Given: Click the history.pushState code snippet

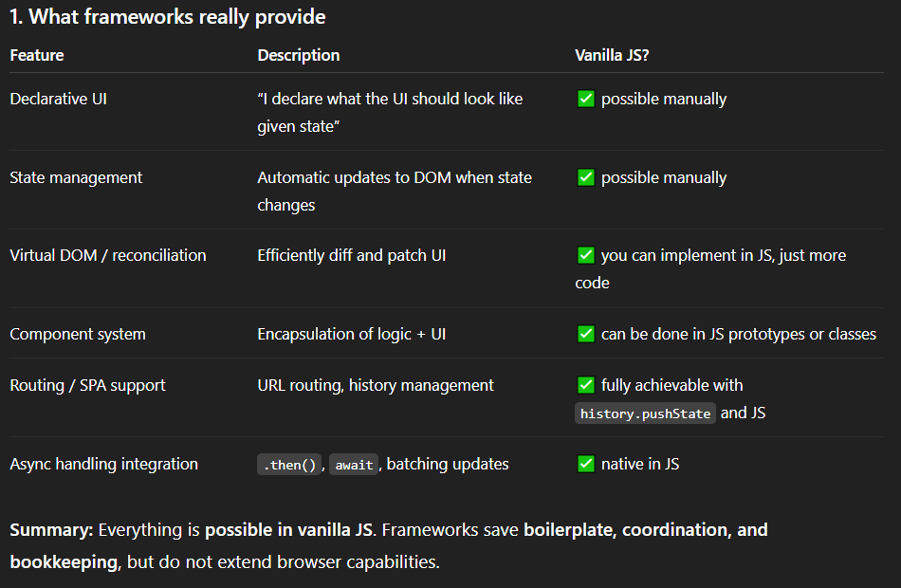Looking at the screenshot, I should pyautogui.click(x=646, y=413).
